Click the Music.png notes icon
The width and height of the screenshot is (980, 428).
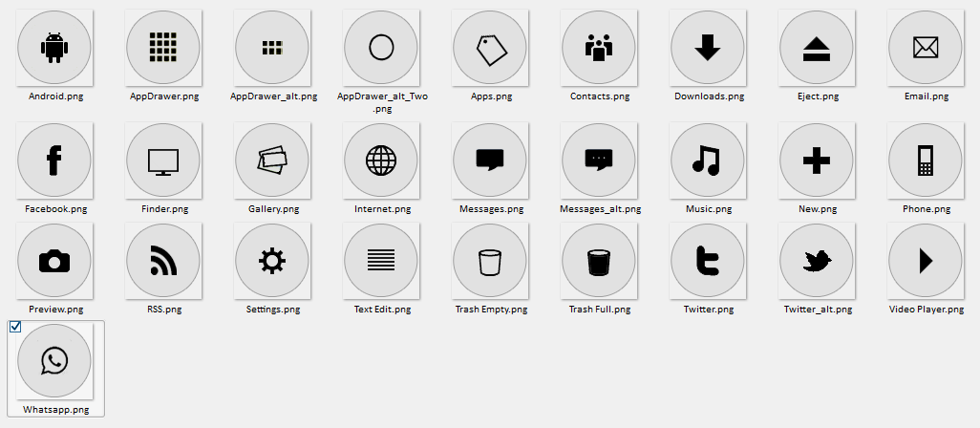point(708,160)
